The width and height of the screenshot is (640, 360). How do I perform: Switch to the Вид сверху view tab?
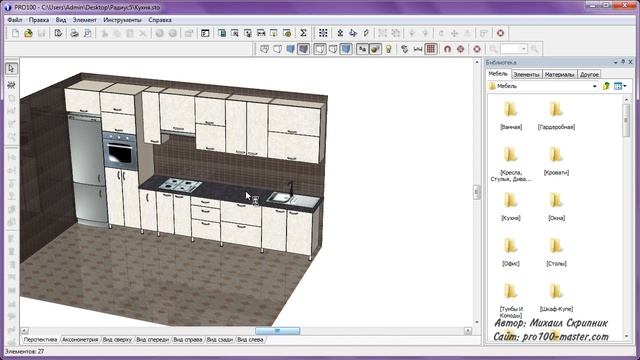[117, 340]
